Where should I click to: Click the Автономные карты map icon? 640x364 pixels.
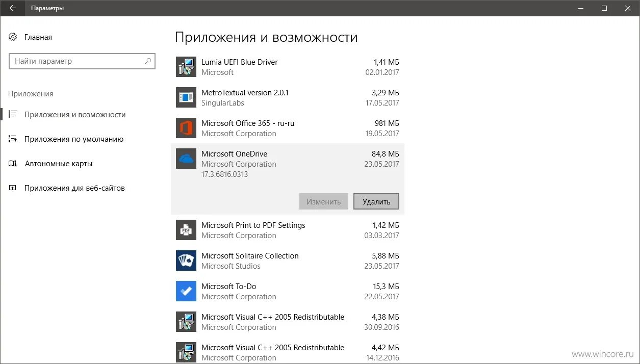(13, 164)
